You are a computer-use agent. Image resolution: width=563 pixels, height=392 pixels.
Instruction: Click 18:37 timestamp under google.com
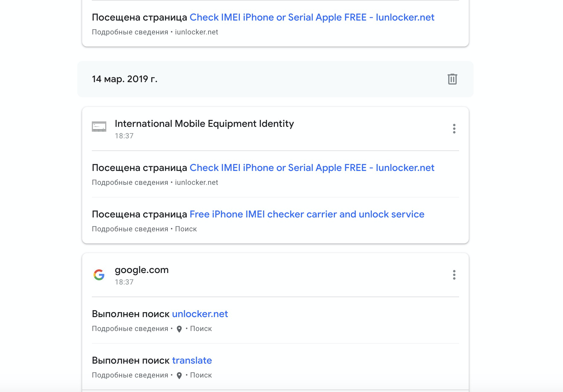pyautogui.click(x=124, y=282)
